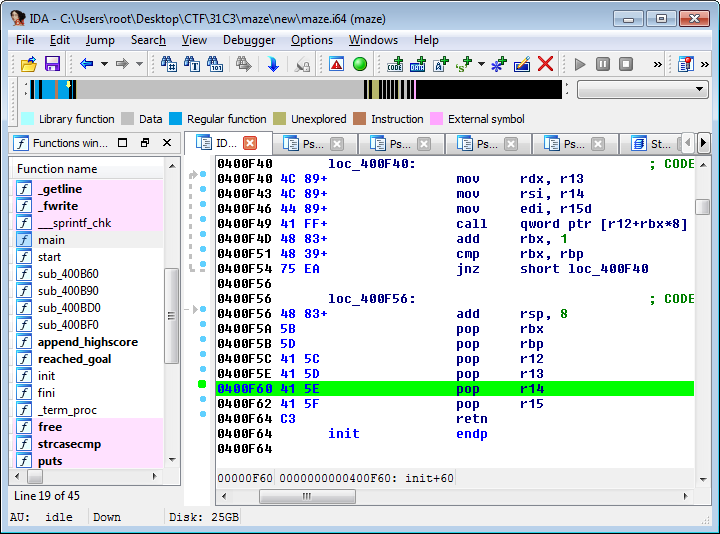
Task: Open the Debugger menu
Action: click(249, 40)
